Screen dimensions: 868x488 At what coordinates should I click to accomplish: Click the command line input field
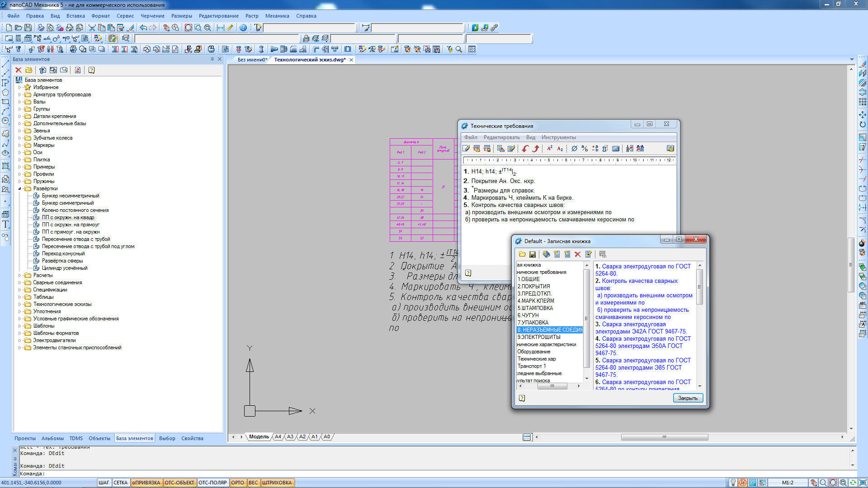pos(434,474)
